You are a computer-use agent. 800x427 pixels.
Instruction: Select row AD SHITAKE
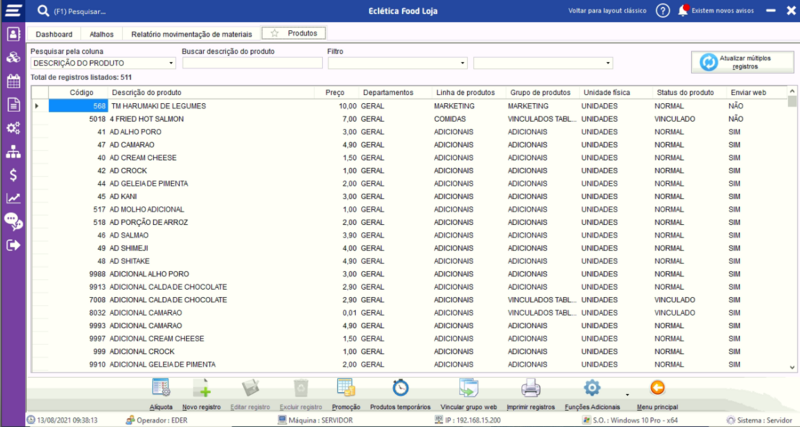[x=409, y=261]
